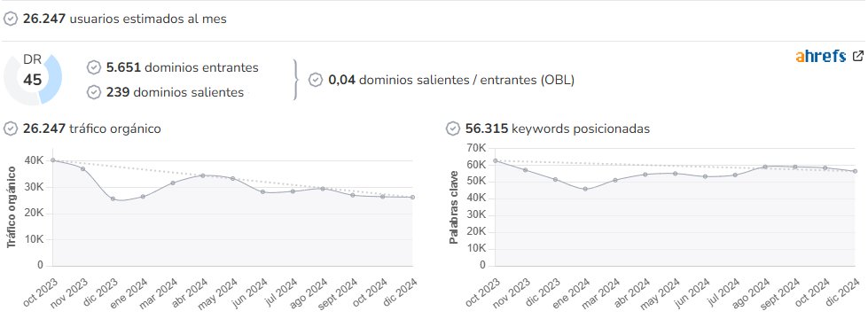Select '0,04 dominios salientes / entrantes (OBL)' text

click(x=451, y=80)
